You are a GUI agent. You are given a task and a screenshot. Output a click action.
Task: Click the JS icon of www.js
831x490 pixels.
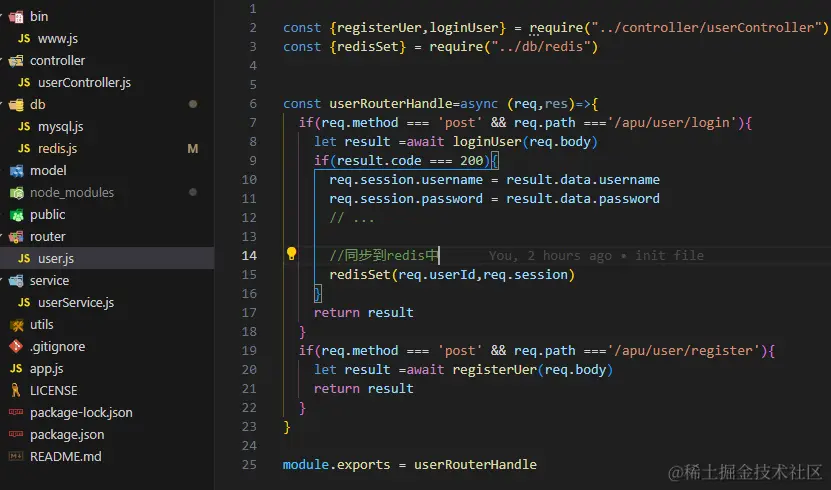pyautogui.click(x=24, y=39)
